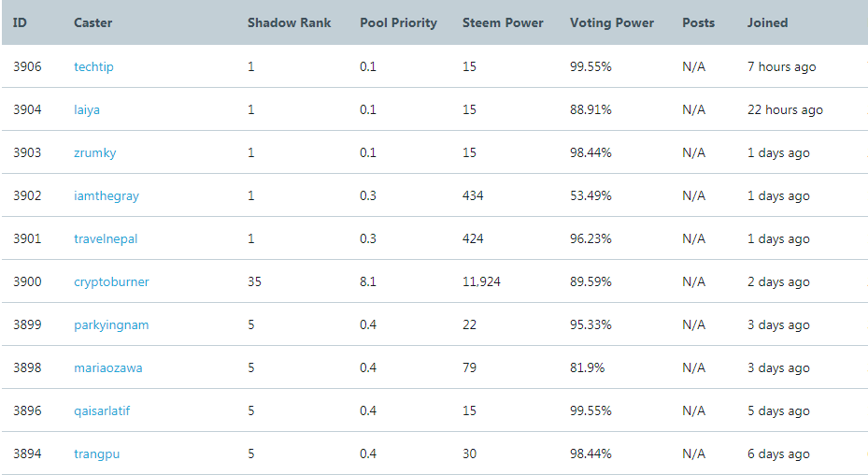Image resolution: width=868 pixels, height=475 pixels.
Task: Click the zrumky caster link
Action: click(94, 153)
